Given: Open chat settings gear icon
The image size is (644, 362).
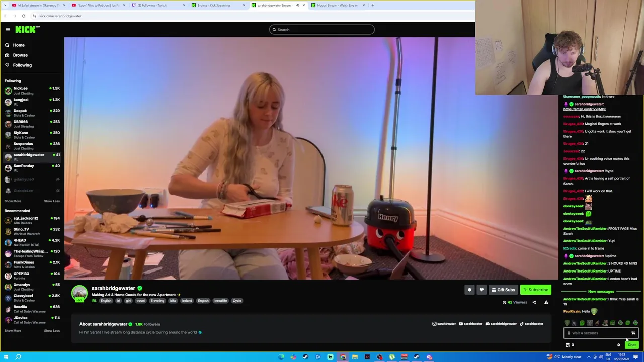Looking at the screenshot, I should pos(619,345).
